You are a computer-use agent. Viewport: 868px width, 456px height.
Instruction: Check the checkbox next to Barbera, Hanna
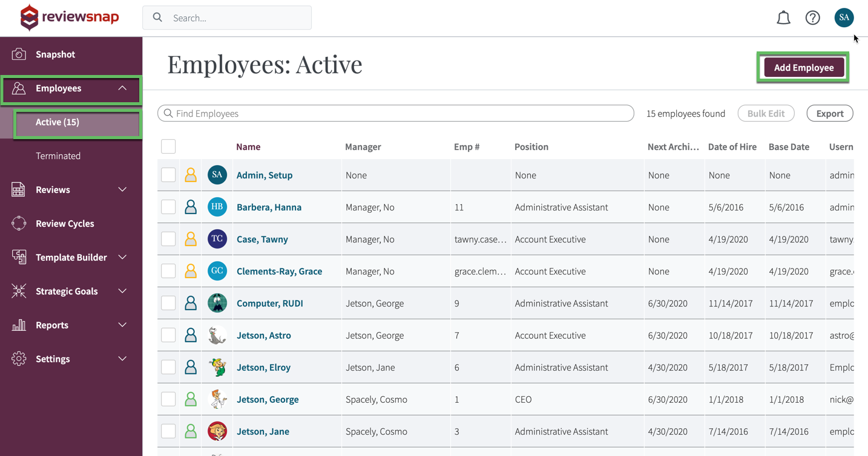click(x=168, y=206)
